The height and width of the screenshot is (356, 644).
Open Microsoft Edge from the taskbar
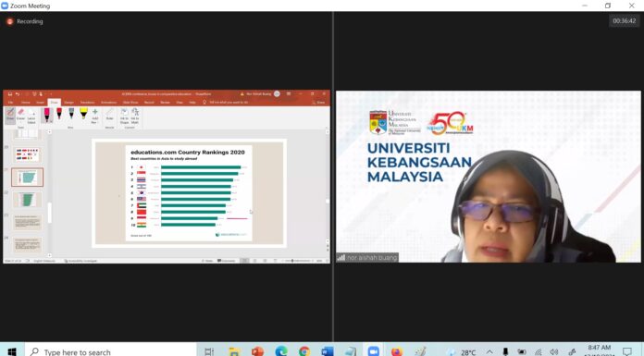tap(281, 351)
